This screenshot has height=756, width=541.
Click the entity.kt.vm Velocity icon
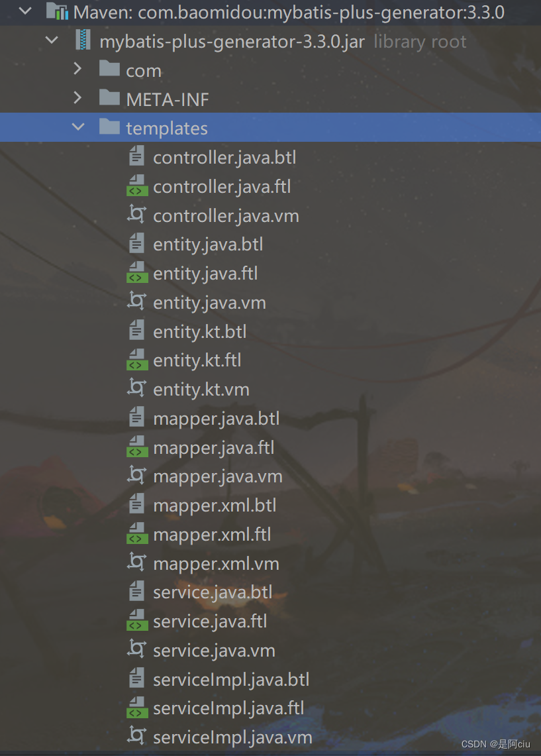pos(137,388)
